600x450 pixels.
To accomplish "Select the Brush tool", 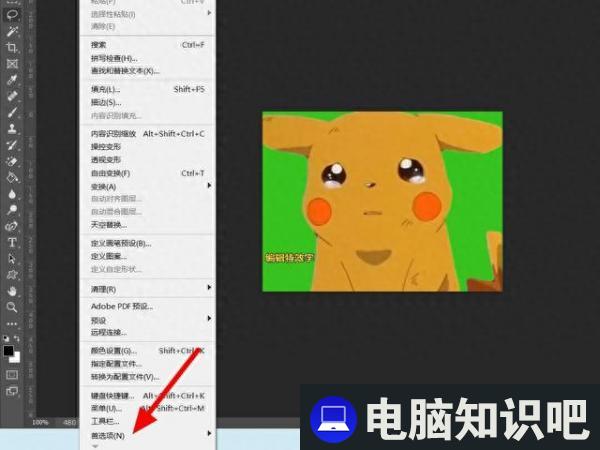I will tap(12, 112).
